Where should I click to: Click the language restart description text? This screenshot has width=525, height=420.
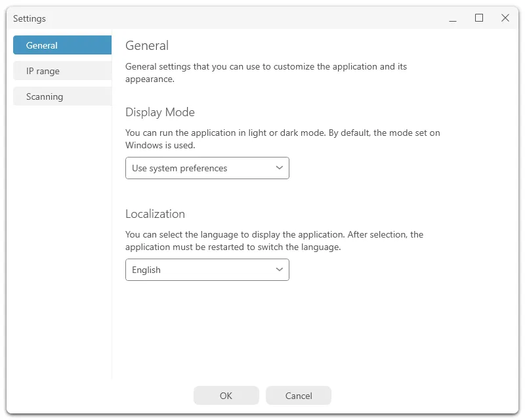pyautogui.click(x=274, y=241)
